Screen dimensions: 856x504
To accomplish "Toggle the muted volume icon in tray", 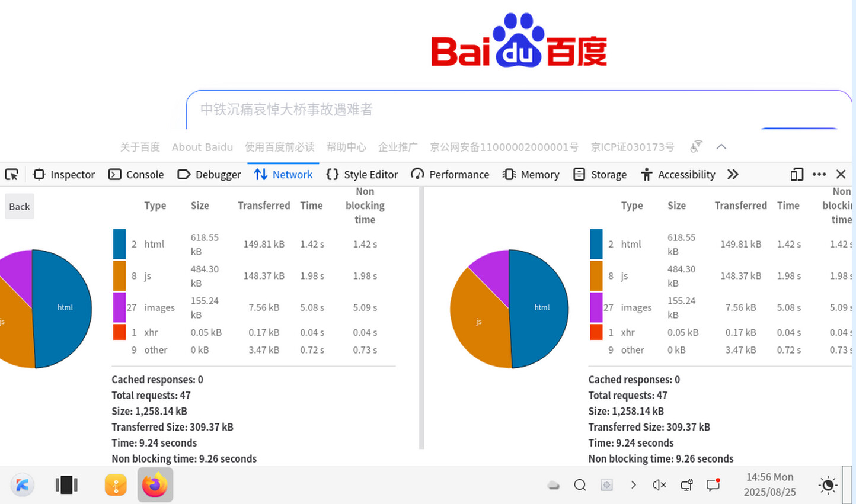I will 659,485.
